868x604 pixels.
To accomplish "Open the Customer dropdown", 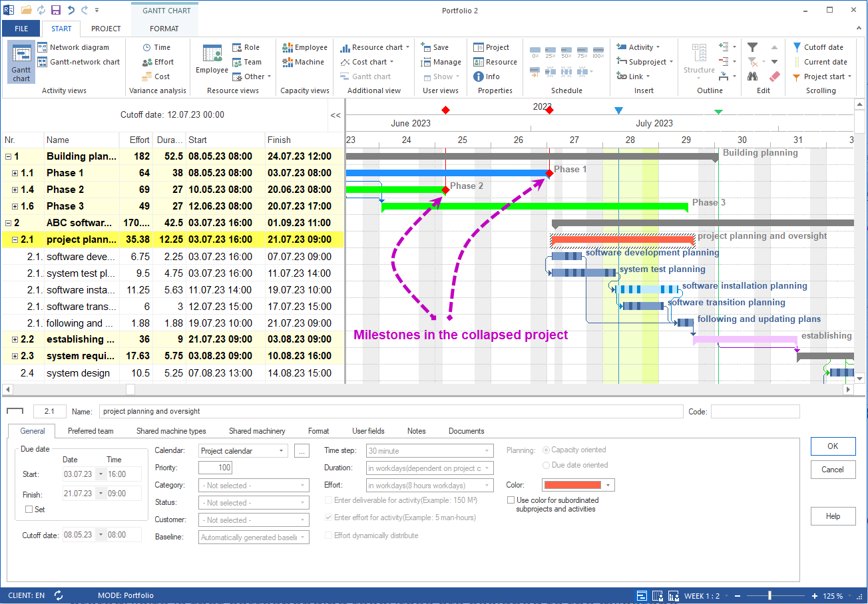I will point(304,520).
